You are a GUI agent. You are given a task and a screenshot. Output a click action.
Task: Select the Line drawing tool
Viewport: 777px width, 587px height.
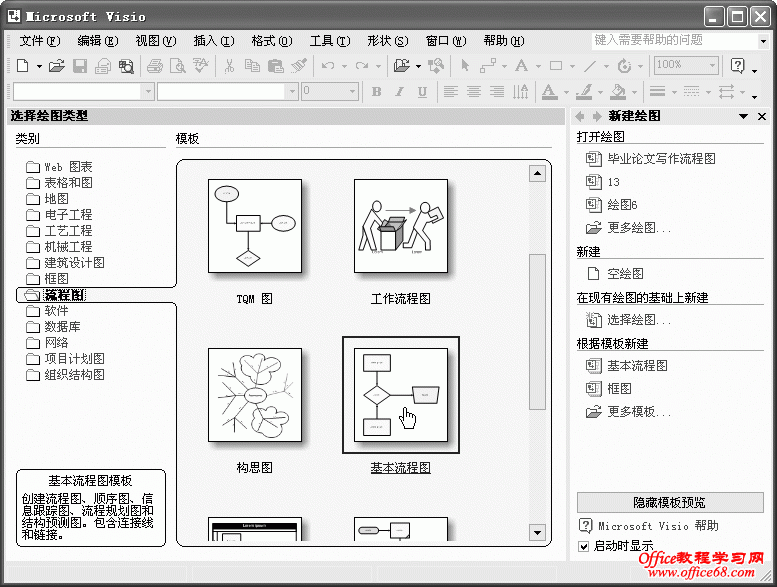click(x=590, y=66)
